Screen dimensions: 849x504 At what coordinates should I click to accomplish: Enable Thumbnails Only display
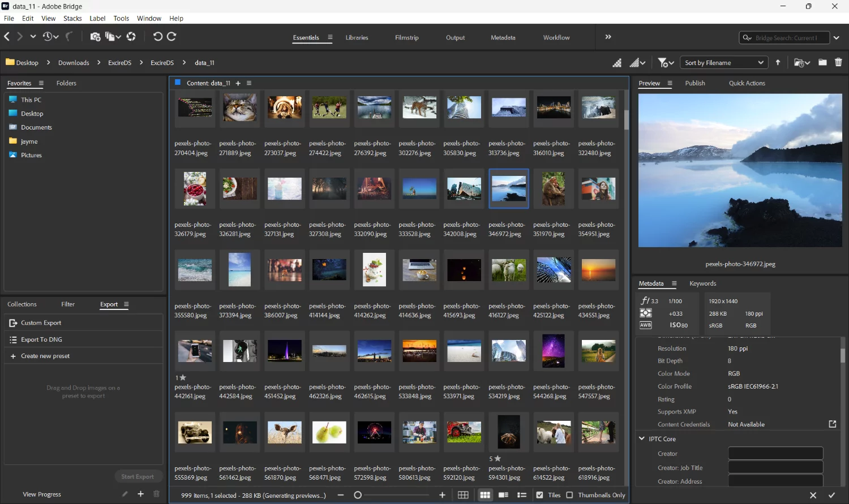coord(569,494)
